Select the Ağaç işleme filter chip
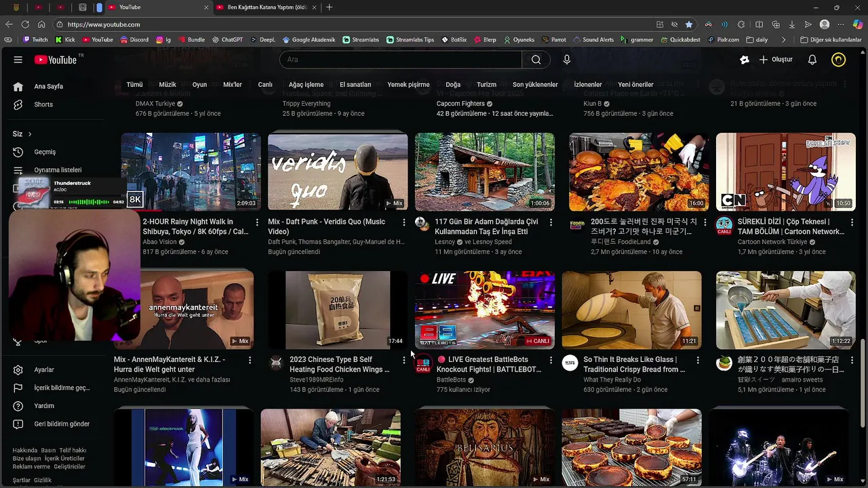The image size is (868, 488). tap(307, 85)
